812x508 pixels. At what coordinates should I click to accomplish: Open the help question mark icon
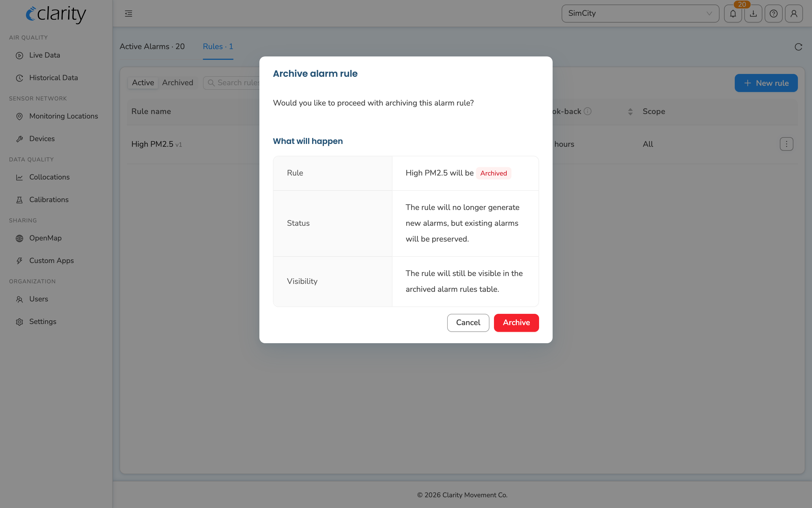(x=773, y=14)
